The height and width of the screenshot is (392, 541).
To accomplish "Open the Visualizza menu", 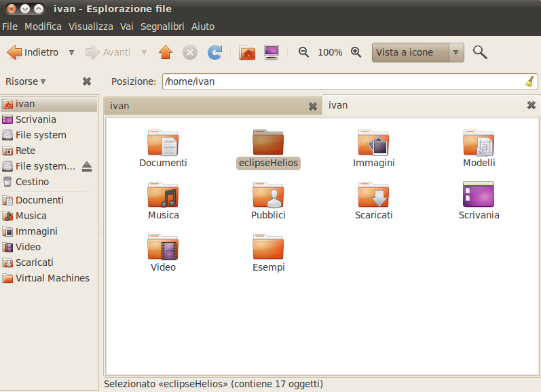I will click(91, 26).
